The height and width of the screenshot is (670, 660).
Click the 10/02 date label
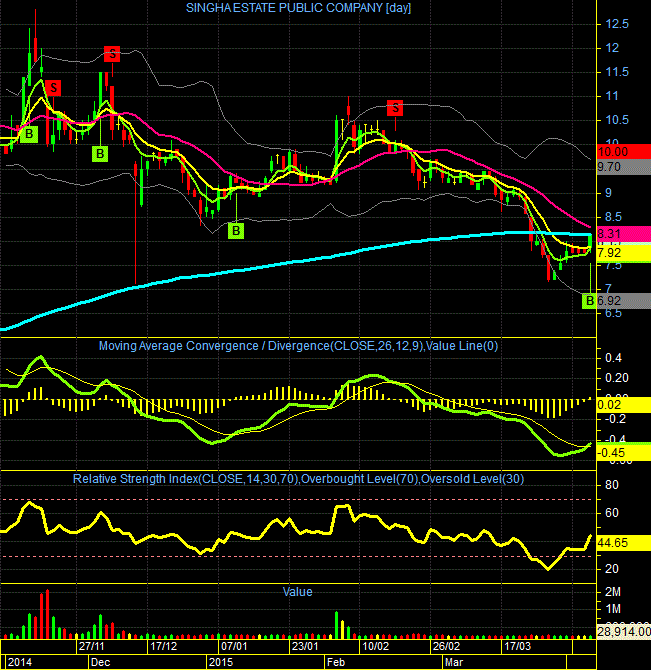coord(375,646)
